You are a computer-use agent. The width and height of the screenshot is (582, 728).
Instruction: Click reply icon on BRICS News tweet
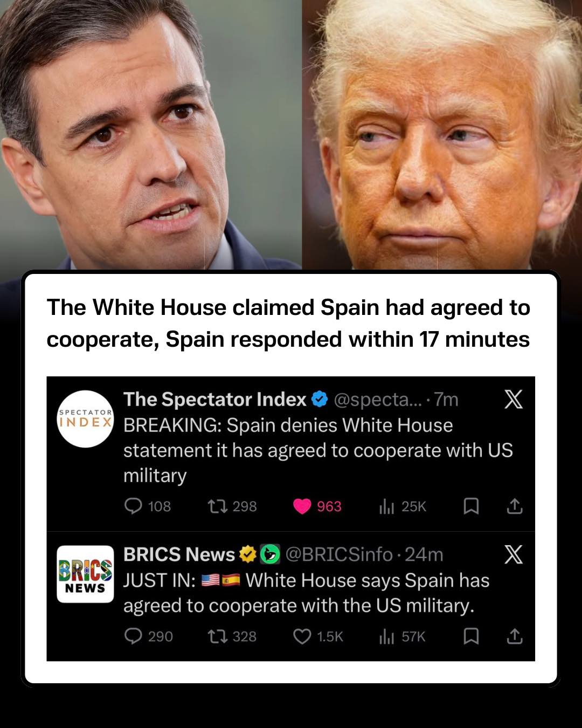pyautogui.click(x=133, y=636)
